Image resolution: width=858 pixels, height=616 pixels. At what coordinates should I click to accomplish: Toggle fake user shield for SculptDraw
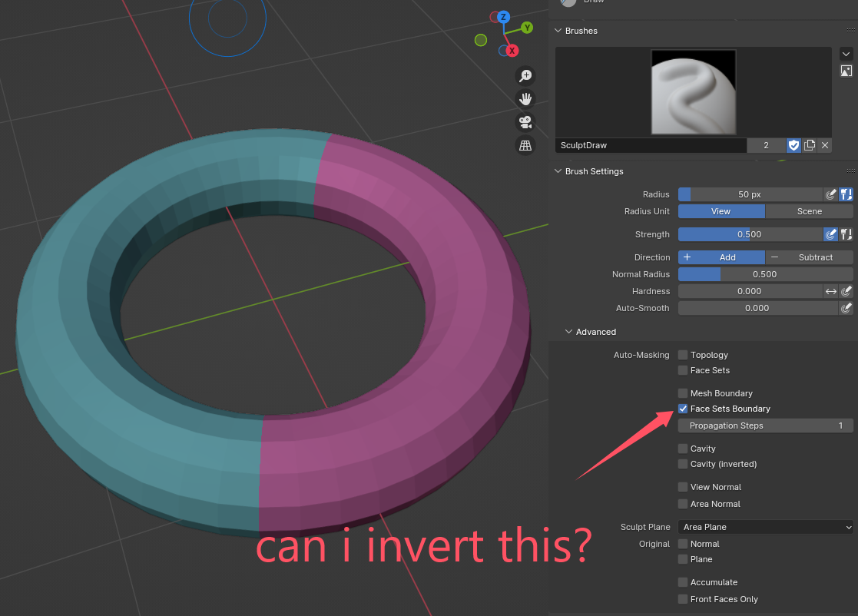pos(793,145)
